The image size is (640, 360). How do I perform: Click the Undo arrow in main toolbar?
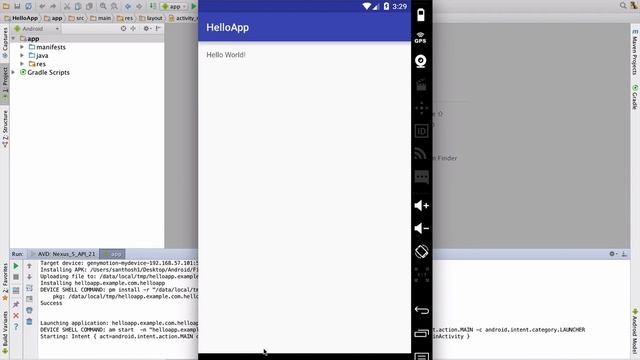tap(42, 6)
